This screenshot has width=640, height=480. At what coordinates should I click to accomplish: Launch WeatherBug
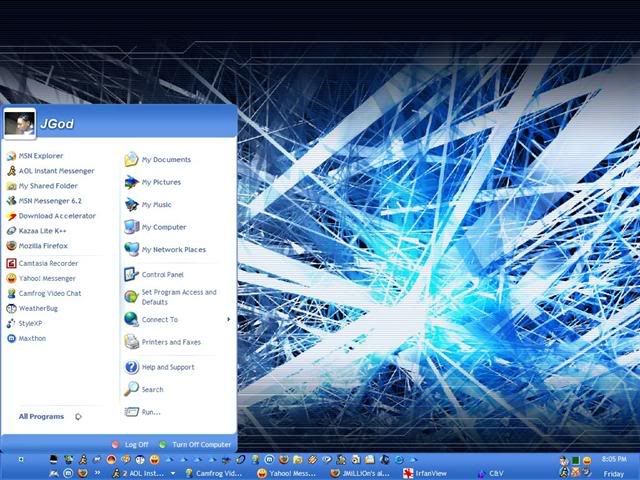tap(32, 308)
